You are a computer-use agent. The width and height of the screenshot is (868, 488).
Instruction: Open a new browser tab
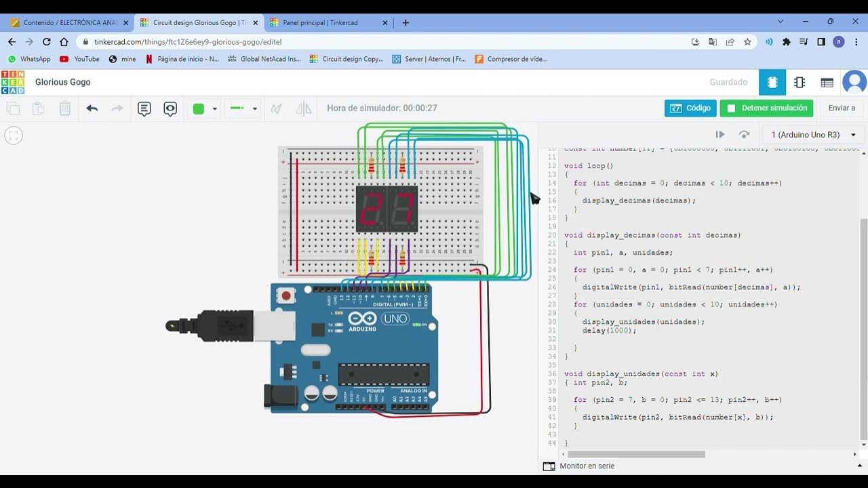(406, 22)
